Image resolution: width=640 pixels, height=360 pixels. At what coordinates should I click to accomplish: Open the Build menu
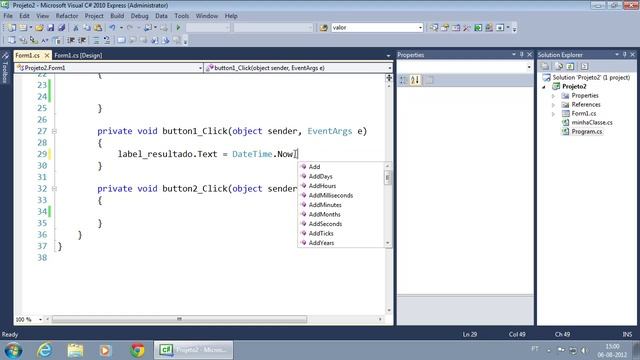(x=117, y=16)
